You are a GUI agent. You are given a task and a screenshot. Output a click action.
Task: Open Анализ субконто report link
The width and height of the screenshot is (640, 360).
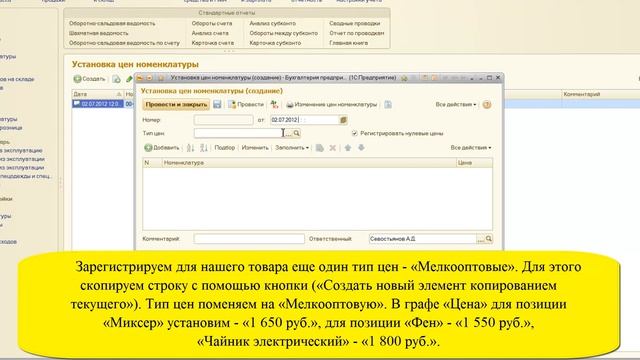click(x=272, y=24)
